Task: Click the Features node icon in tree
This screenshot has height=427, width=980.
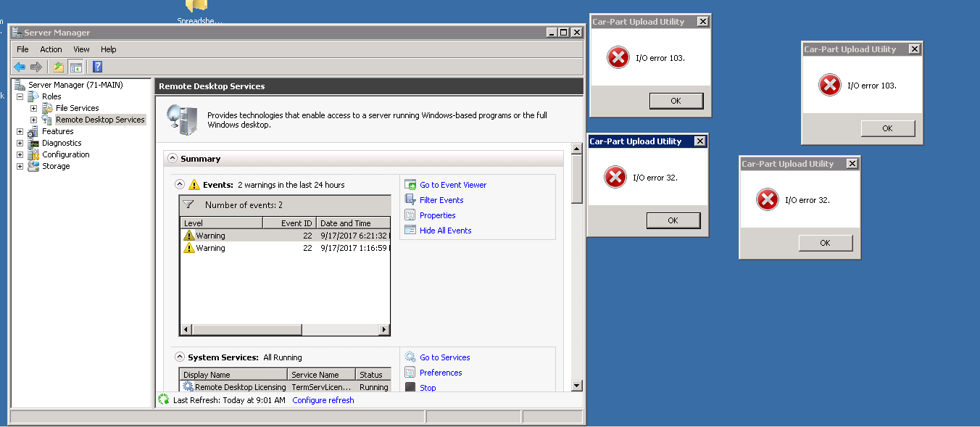Action: [x=33, y=131]
